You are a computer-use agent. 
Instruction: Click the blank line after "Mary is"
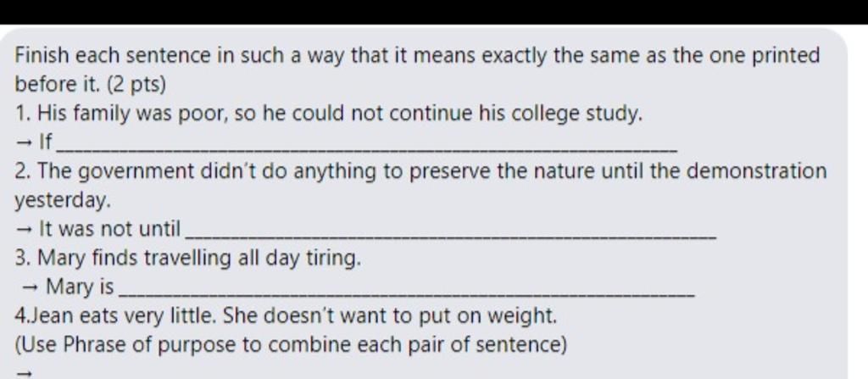(x=407, y=295)
